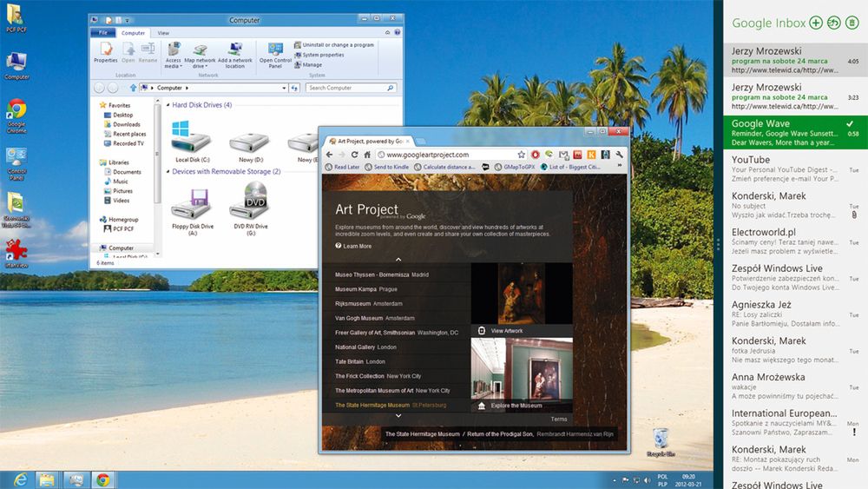Click the Search Computer field
Viewport: 868px width, 489px height.
[351, 88]
